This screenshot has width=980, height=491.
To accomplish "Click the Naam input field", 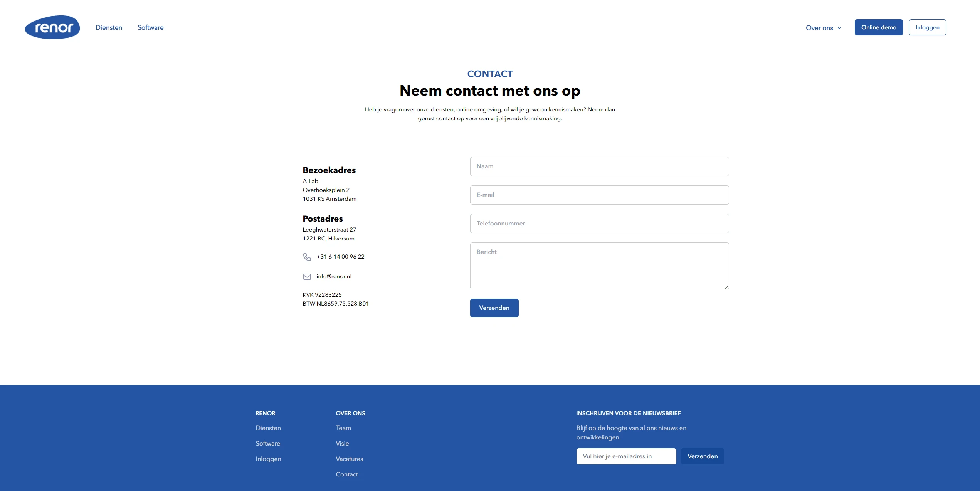I will click(599, 166).
